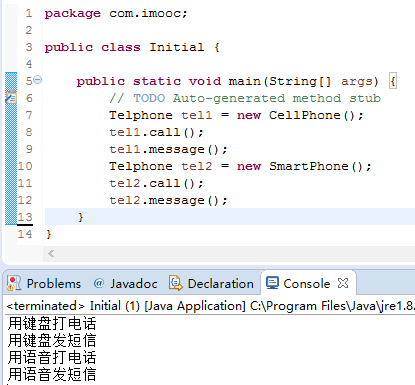The image size is (415, 385).
Task: Click "tel2.message();" on line 12
Action: click(168, 200)
